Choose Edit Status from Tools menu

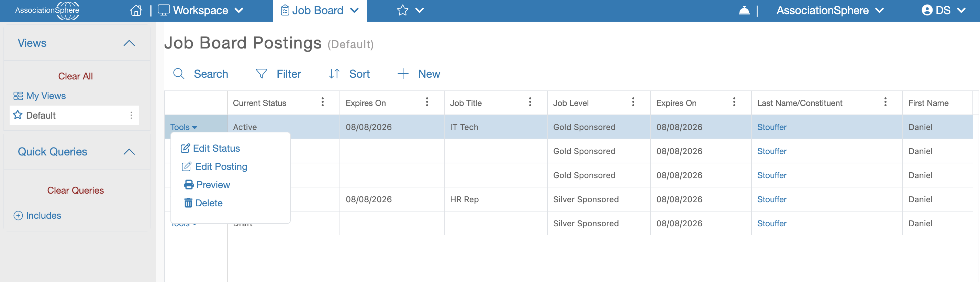tap(210, 149)
